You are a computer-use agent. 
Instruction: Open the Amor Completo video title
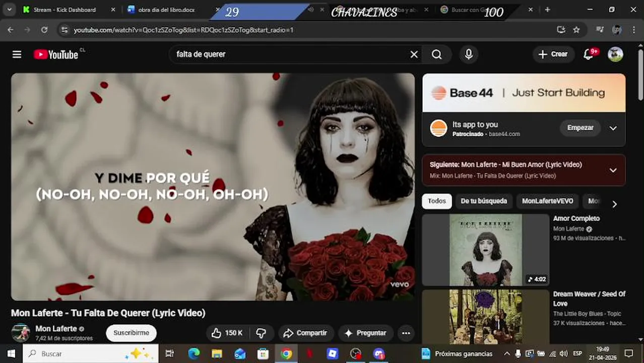point(576,218)
